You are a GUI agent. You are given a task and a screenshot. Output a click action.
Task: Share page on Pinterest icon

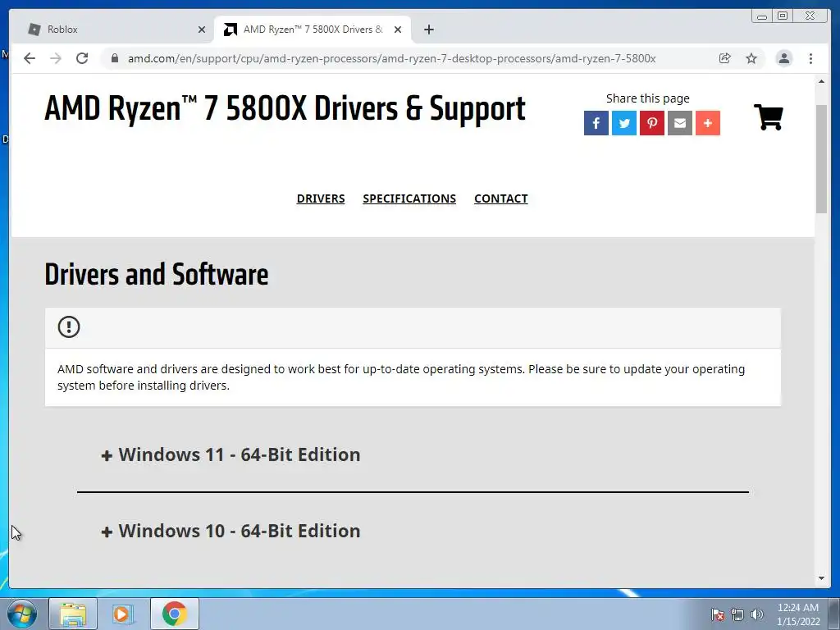point(652,123)
